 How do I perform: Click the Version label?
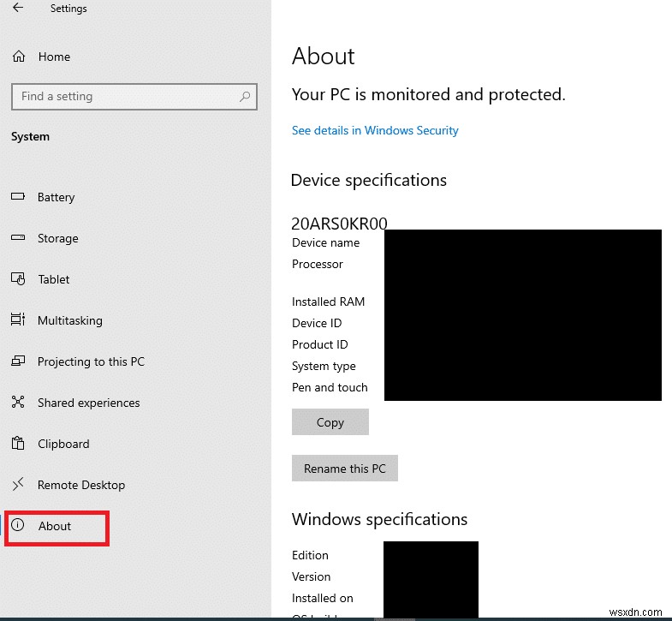click(x=311, y=576)
